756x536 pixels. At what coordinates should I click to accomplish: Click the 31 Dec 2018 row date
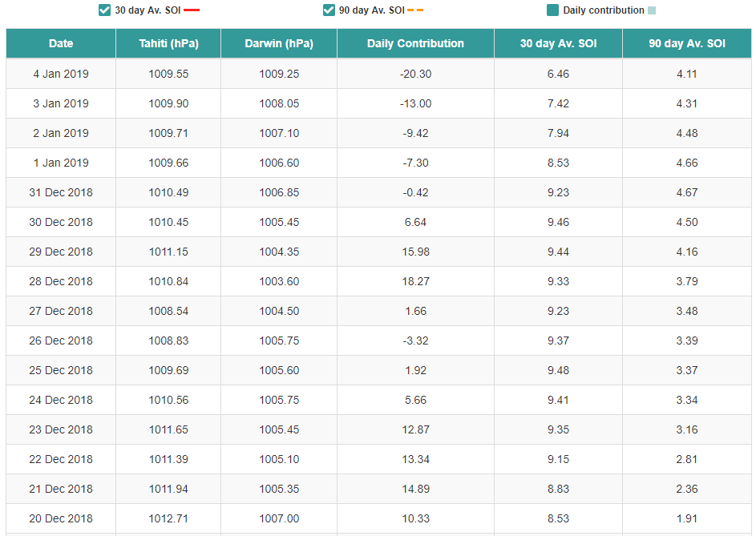(61, 192)
